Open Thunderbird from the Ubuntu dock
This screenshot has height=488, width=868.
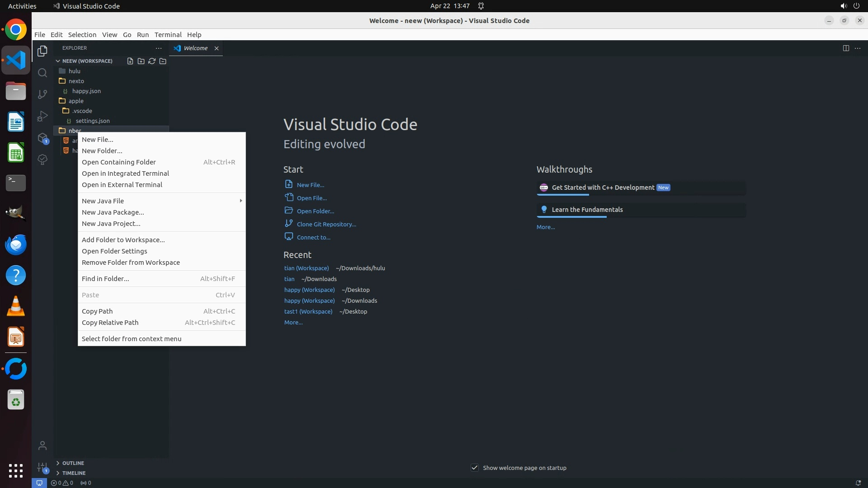coord(16,244)
